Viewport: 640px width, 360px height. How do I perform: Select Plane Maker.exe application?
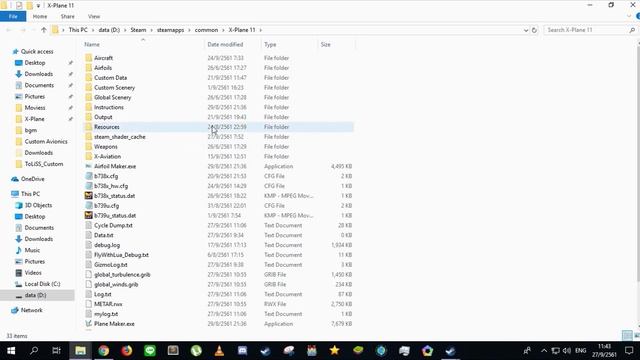[x=114, y=324]
